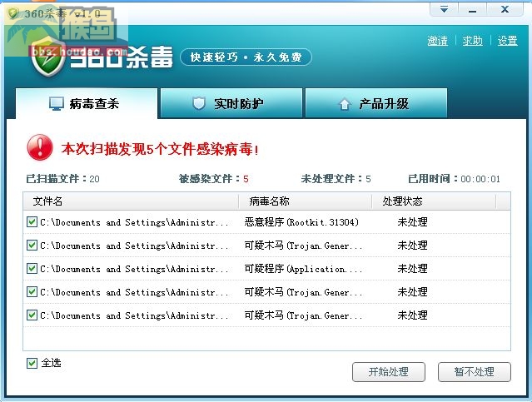Sort by the 文件名 column header
This screenshot has width=532, height=402.
[131, 201]
